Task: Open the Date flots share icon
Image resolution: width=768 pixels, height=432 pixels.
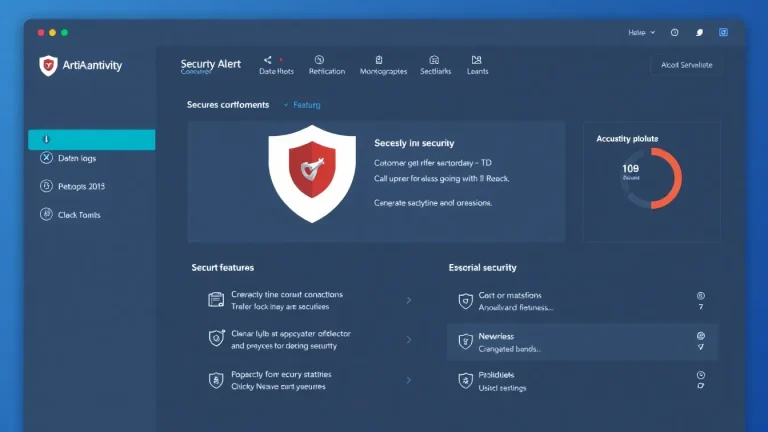Action: (x=267, y=60)
